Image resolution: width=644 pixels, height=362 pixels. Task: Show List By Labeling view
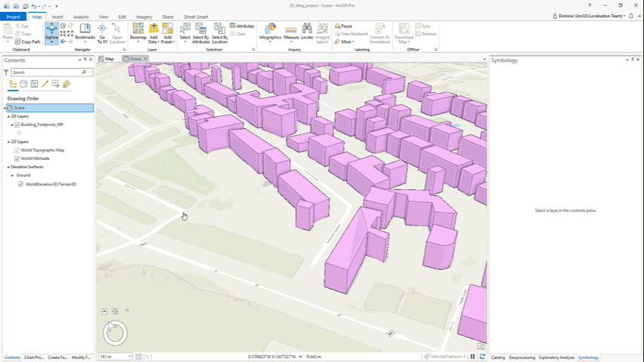(66, 84)
